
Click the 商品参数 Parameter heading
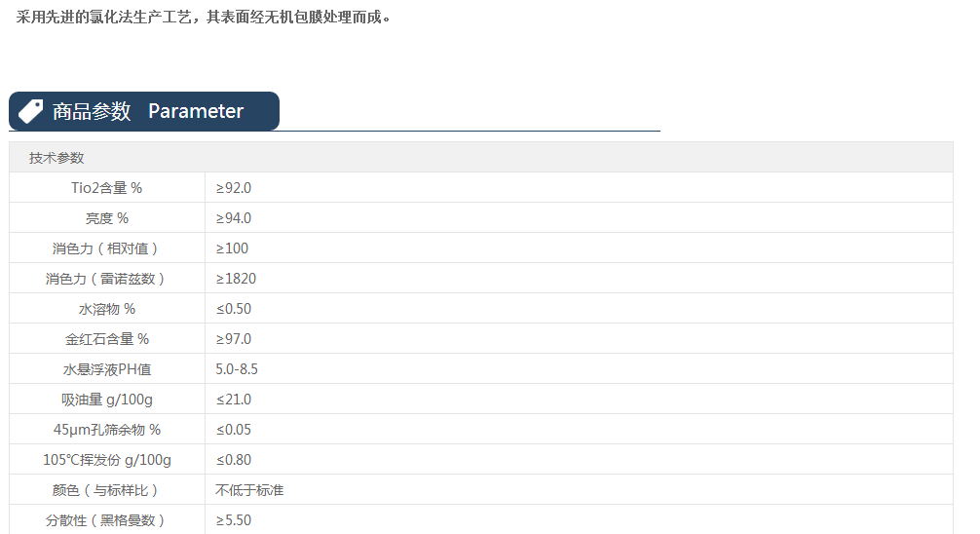148,111
